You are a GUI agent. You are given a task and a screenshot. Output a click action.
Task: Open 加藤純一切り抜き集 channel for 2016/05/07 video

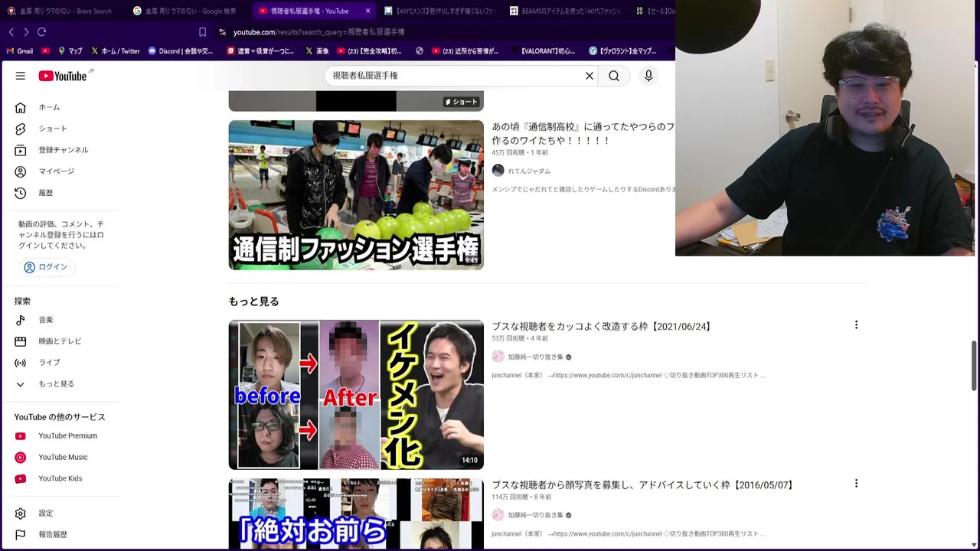point(535,515)
